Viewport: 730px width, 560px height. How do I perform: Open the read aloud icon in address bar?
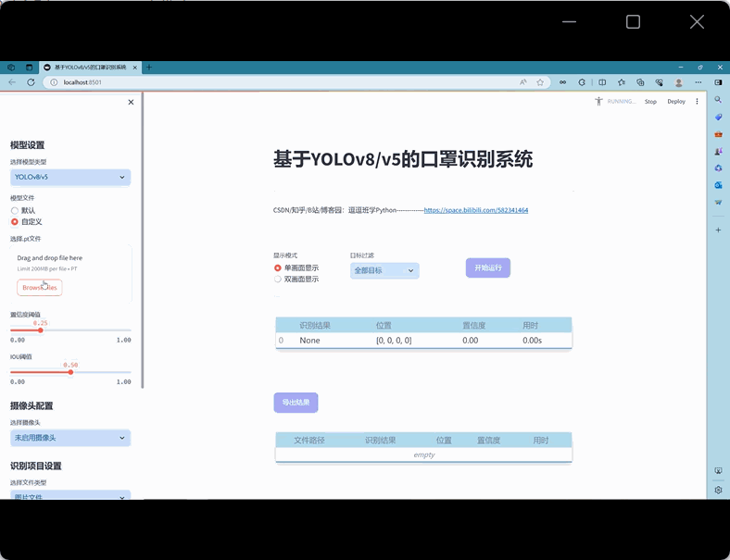tap(522, 82)
